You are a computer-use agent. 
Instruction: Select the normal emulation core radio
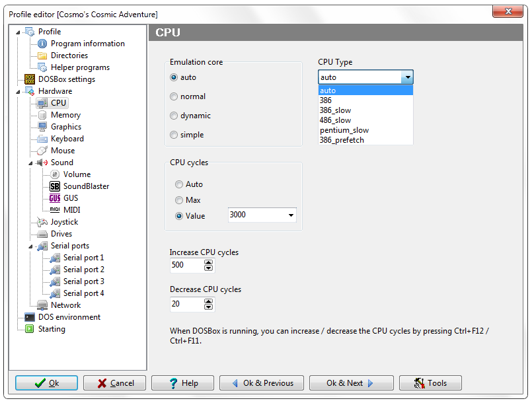coord(174,96)
